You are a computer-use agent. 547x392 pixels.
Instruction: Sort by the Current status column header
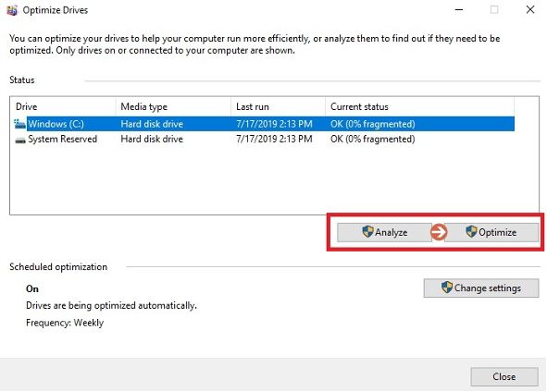tap(419, 106)
